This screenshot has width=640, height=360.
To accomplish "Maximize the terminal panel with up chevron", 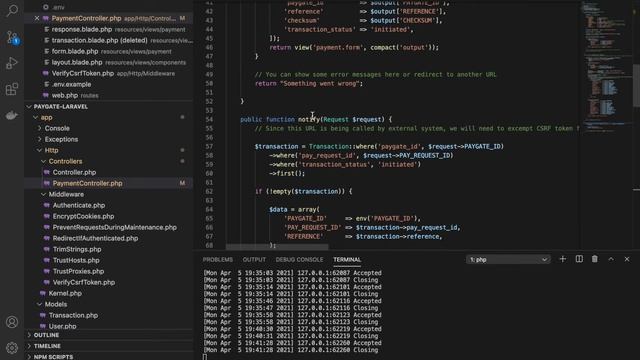I will point(611,259).
